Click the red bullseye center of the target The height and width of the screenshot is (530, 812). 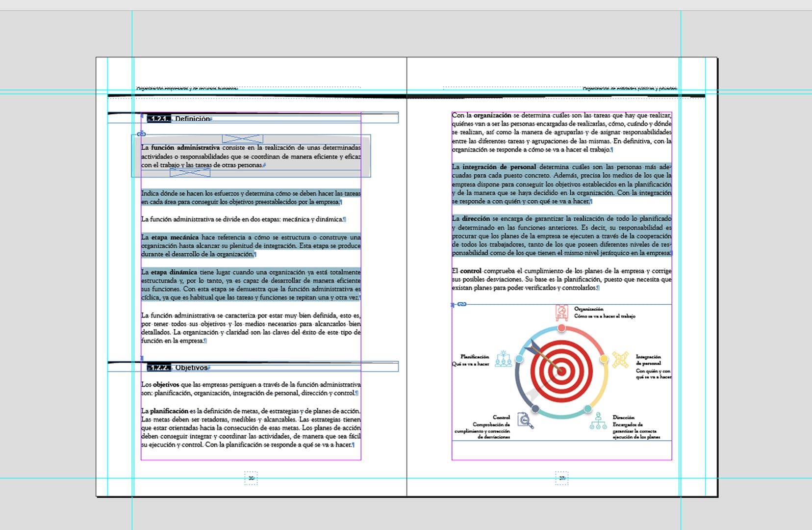(561, 371)
